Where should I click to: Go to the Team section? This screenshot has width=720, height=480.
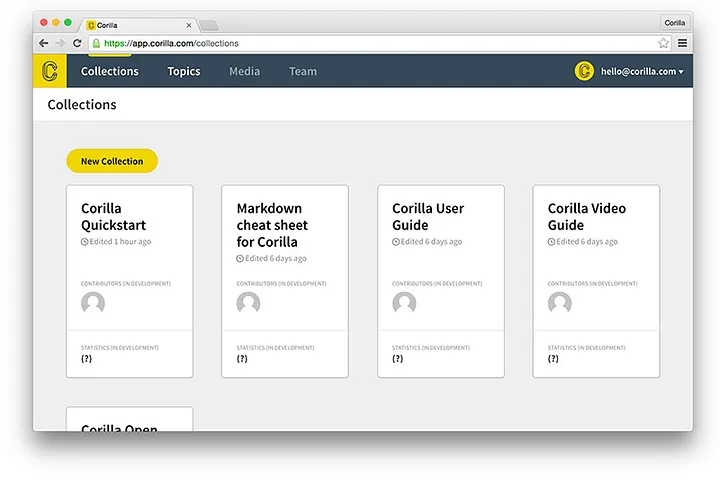(303, 71)
